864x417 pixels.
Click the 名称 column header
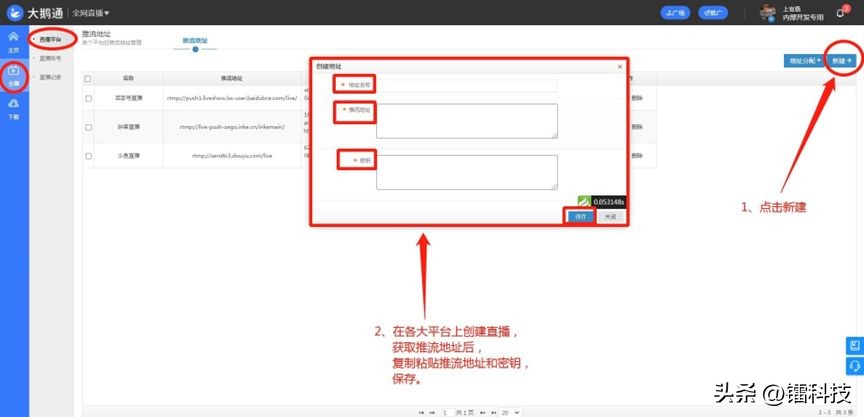[128, 79]
